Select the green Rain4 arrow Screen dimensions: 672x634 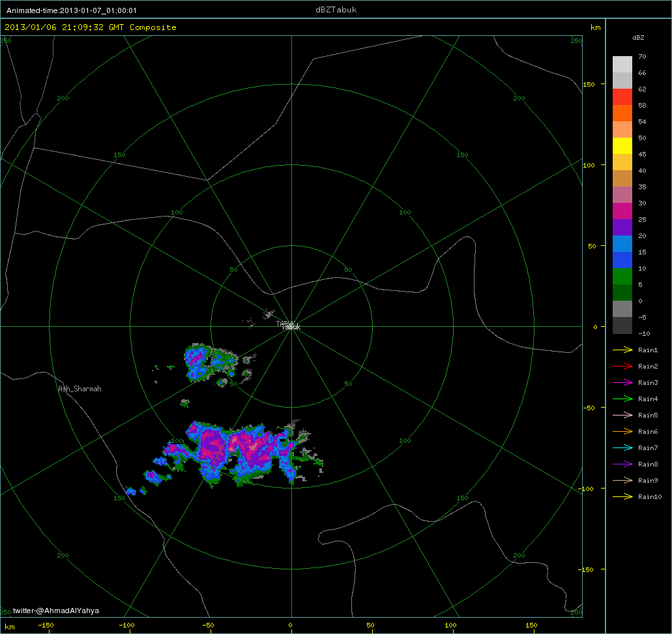pos(622,399)
